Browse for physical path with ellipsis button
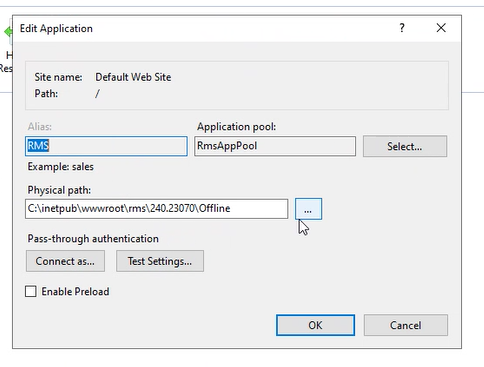484x367 pixels. [x=308, y=209]
